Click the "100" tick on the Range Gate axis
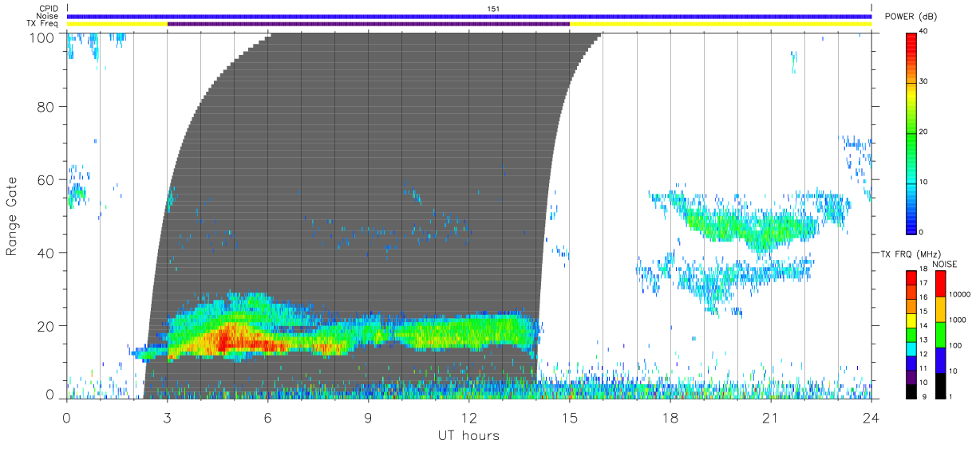The image size is (980, 452). [42, 37]
